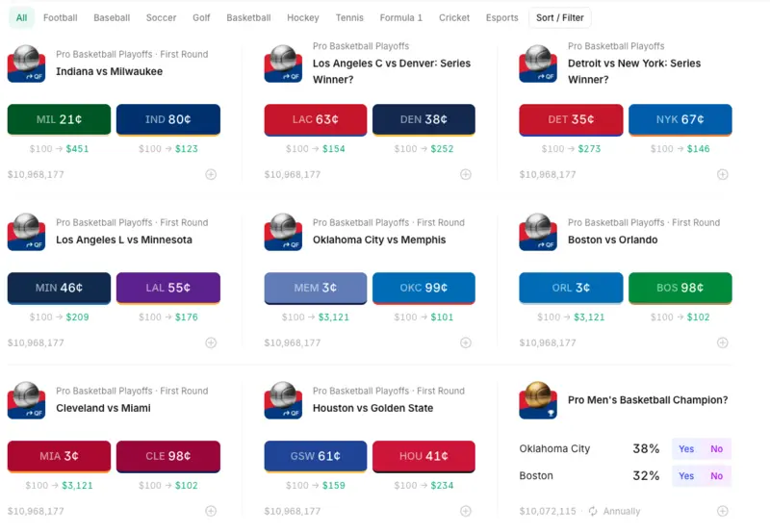
Task: Click plus icon on Houston vs Golden State card
Action: (466, 511)
